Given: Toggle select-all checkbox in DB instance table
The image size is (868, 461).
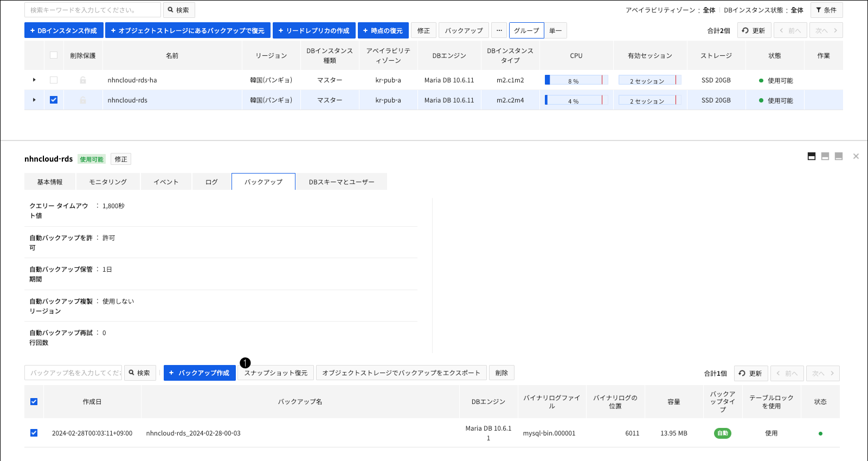Looking at the screenshot, I should 54,55.
